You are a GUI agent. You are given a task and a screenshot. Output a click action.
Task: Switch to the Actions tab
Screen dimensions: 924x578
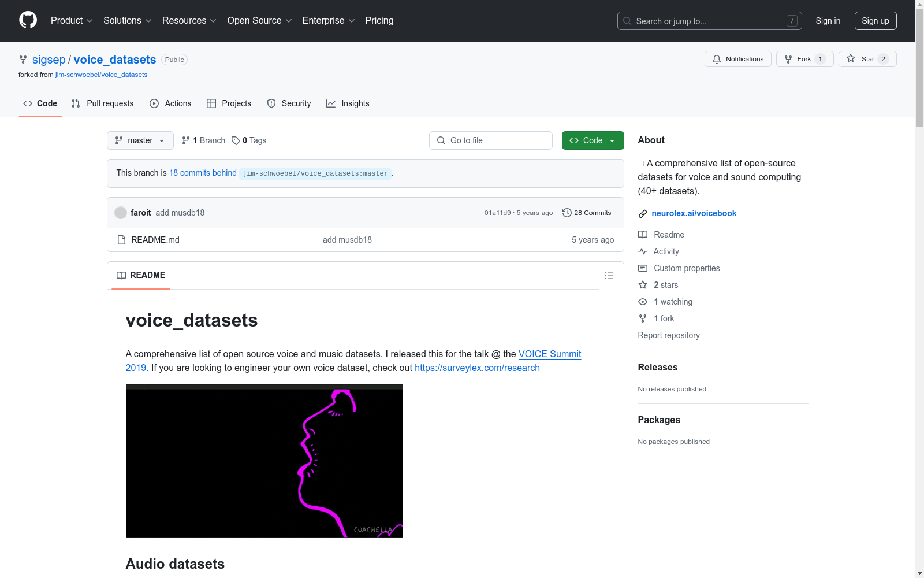coord(170,103)
